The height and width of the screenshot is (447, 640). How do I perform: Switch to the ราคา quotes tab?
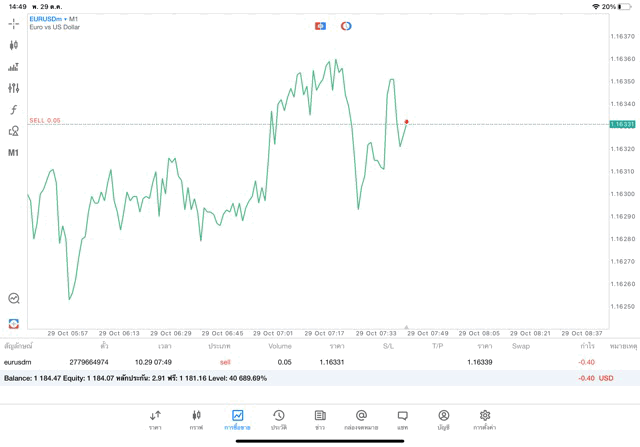(x=155, y=420)
